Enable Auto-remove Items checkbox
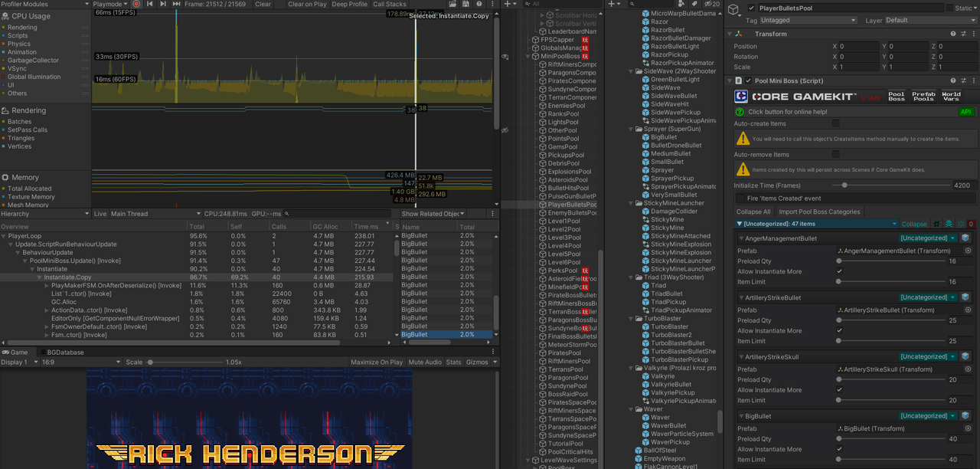The width and height of the screenshot is (980, 469). click(x=836, y=154)
